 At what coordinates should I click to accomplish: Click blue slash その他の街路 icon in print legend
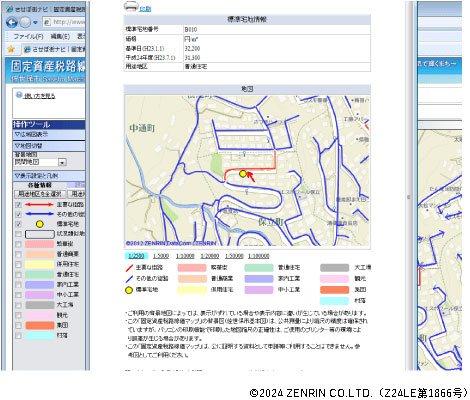(x=129, y=279)
